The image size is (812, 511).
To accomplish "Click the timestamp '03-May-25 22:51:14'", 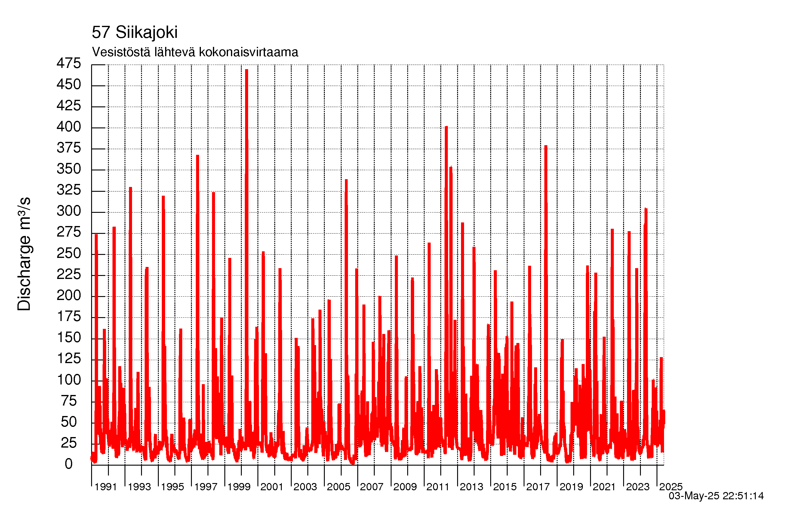I will pyautogui.click(x=716, y=496).
